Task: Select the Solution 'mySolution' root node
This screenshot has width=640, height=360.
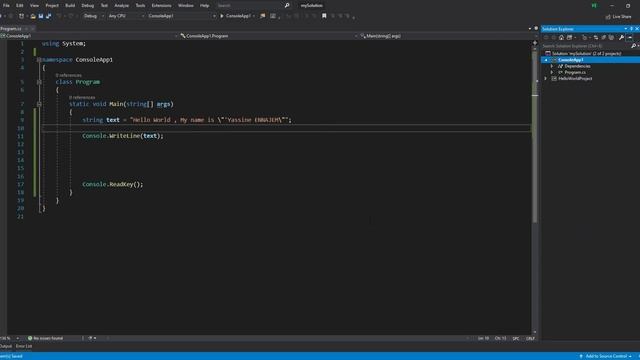Action: (x=587, y=53)
